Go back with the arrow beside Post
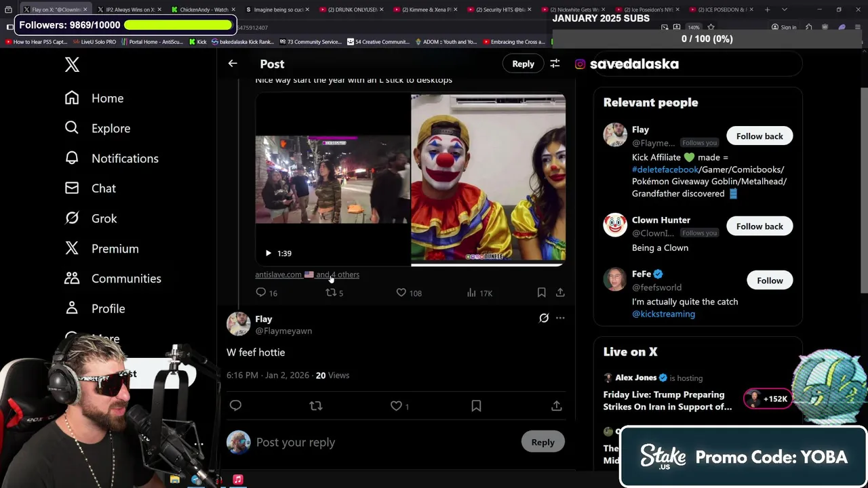The height and width of the screenshot is (488, 868). 233,63
